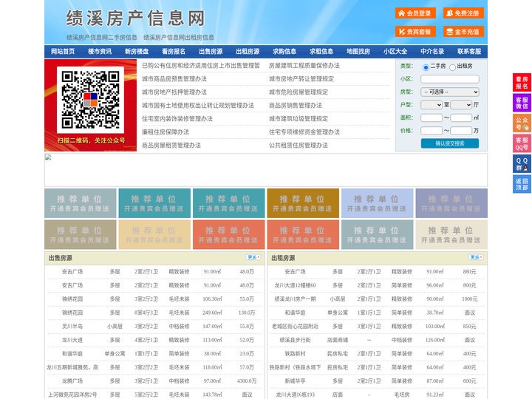Click the maximum 面积 input field

tap(461, 117)
